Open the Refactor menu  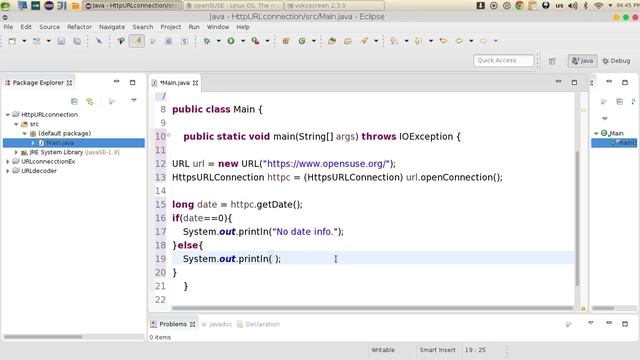79,27
